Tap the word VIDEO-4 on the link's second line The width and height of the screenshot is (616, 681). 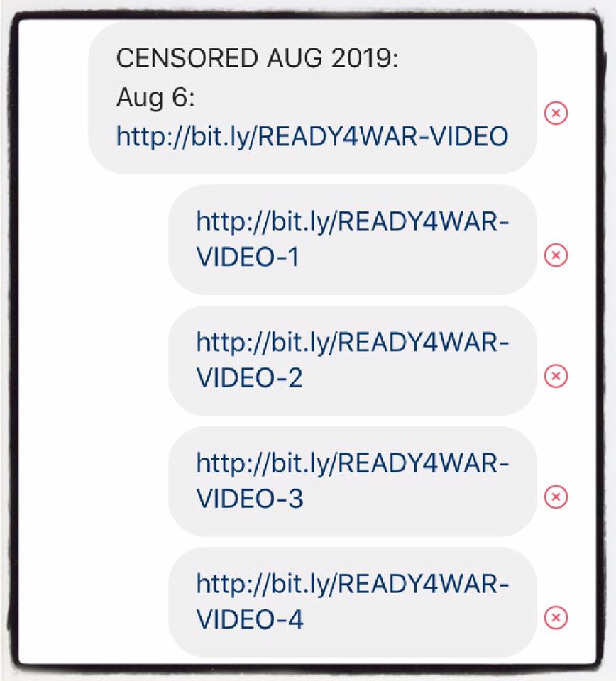point(250,619)
